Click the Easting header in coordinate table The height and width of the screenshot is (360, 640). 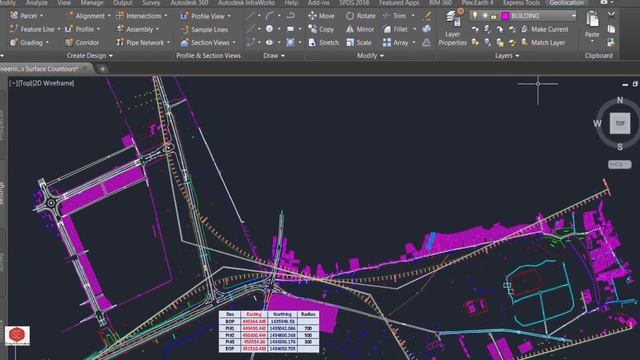pyautogui.click(x=254, y=314)
